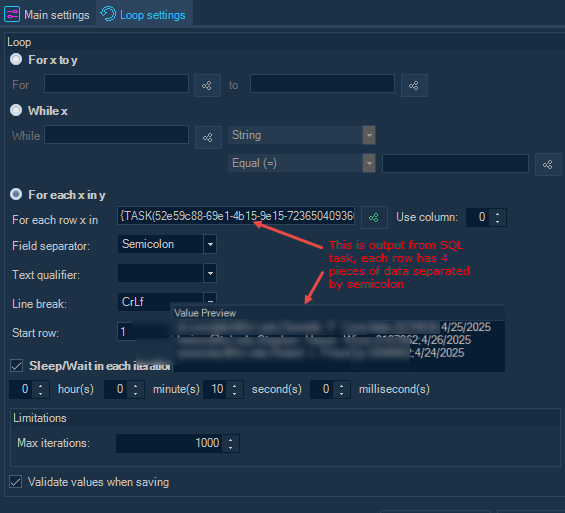Increase the Use column stepper value
The height and width of the screenshot is (513, 565).
[498, 213]
